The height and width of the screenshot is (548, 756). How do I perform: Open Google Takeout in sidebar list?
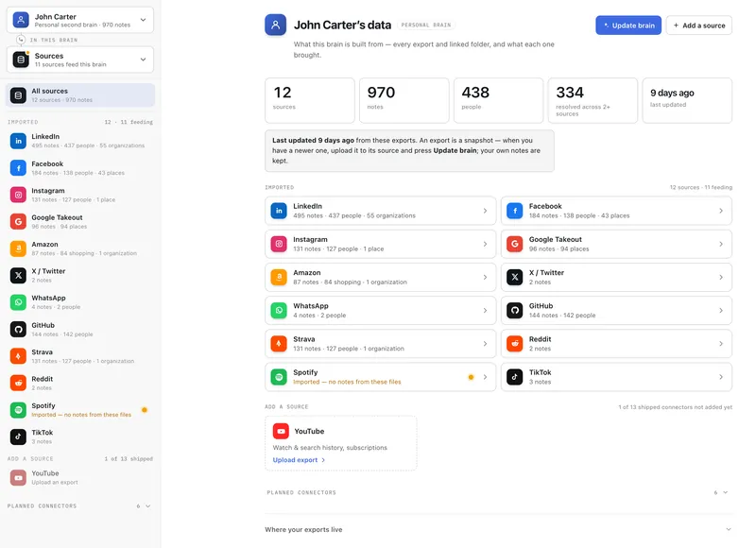pyautogui.click(x=80, y=222)
